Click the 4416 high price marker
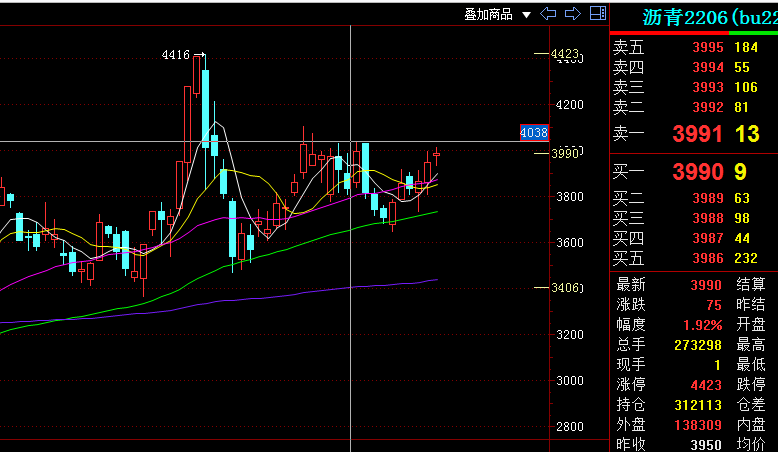 pos(176,55)
